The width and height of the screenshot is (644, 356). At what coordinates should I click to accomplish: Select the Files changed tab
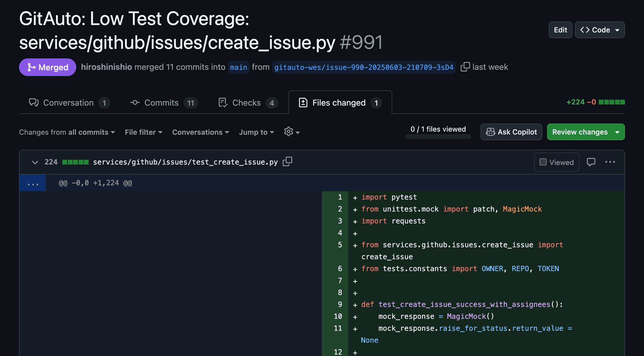click(x=340, y=103)
